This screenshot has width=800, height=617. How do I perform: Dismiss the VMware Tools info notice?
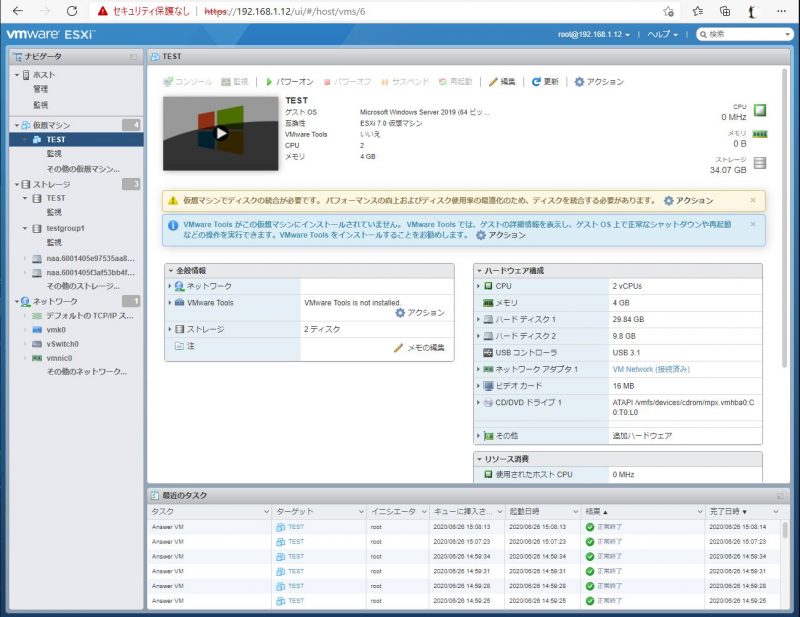[x=753, y=224]
